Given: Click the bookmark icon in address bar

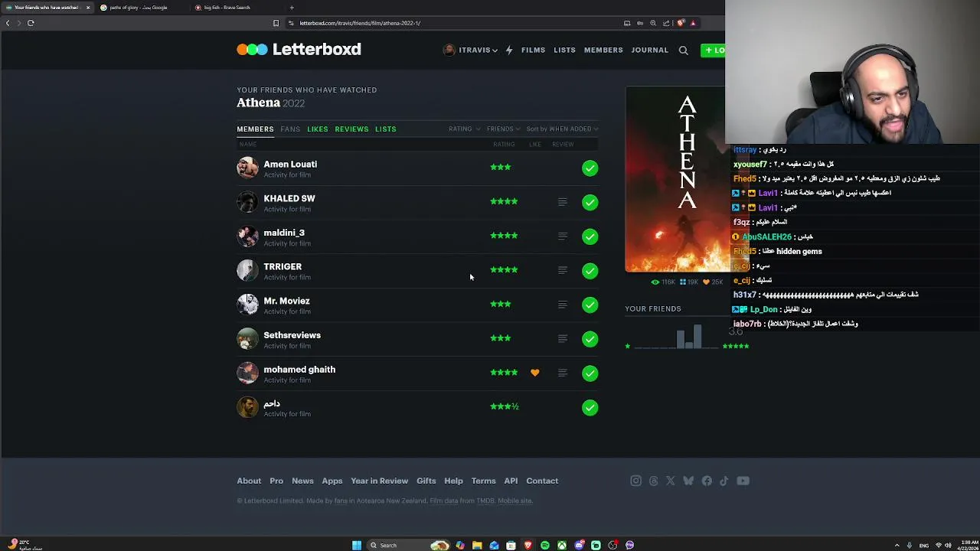Looking at the screenshot, I should point(276,23).
